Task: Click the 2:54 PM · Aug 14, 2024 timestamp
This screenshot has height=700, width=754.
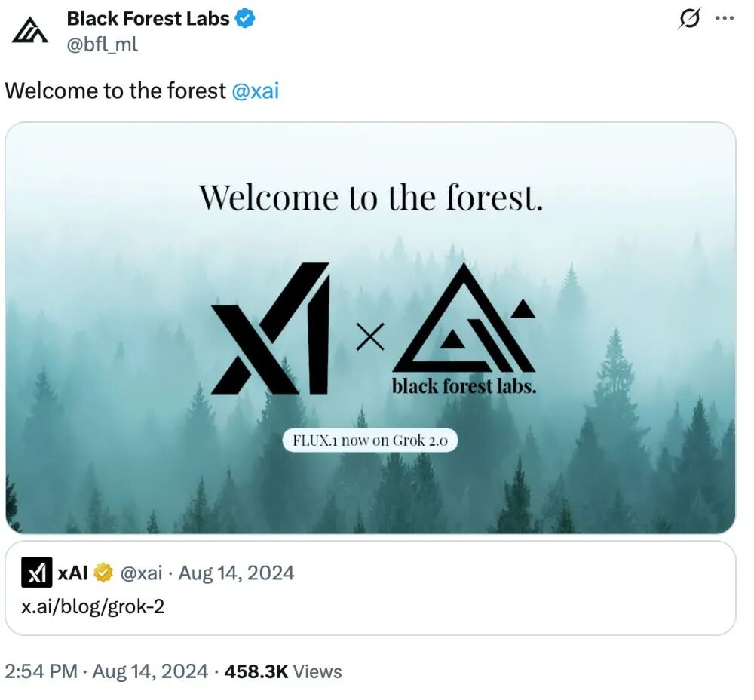Action: (x=106, y=671)
